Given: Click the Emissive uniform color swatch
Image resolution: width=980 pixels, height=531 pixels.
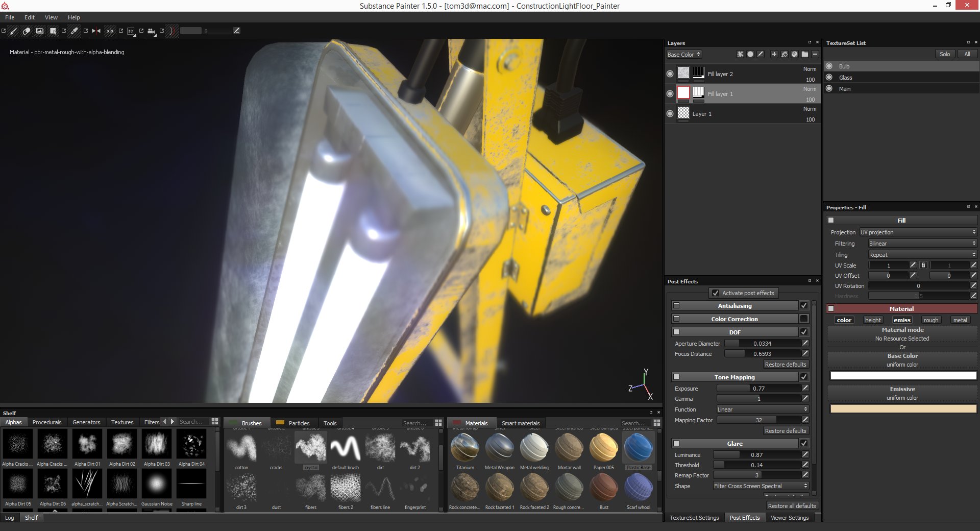Looking at the screenshot, I should pyautogui.click(x=901, y=409).
